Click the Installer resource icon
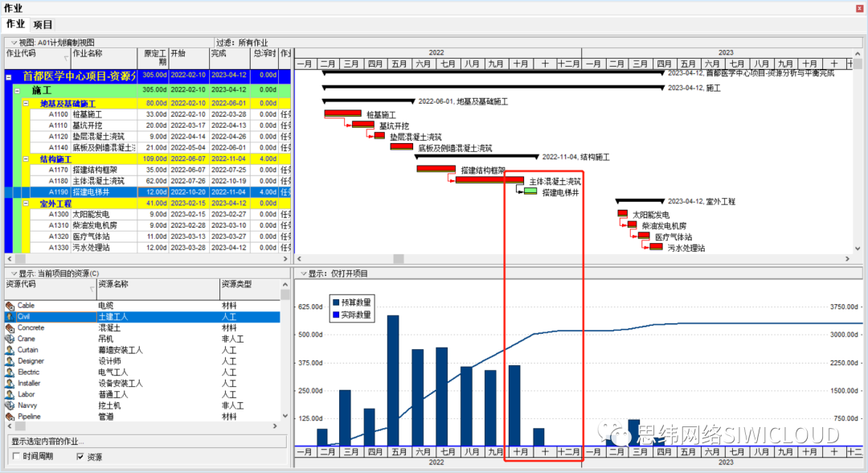The image size is (868, 473). pyautogui.click(x=10, y=383)
